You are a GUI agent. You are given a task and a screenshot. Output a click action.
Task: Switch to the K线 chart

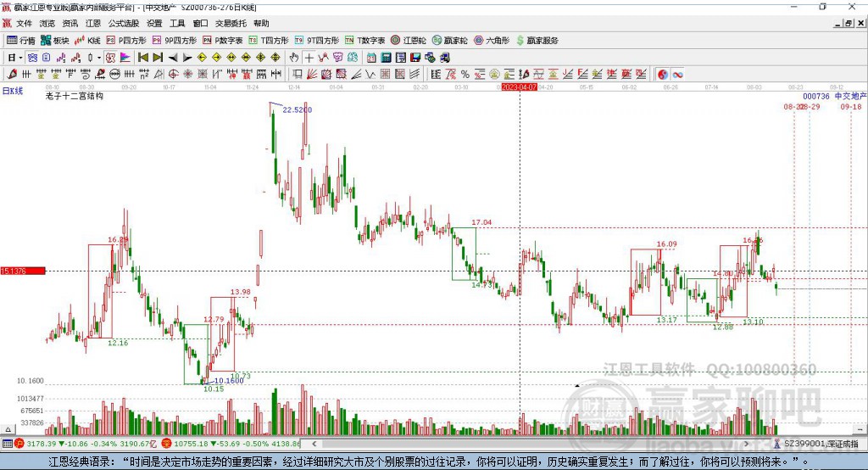(88, 41)
